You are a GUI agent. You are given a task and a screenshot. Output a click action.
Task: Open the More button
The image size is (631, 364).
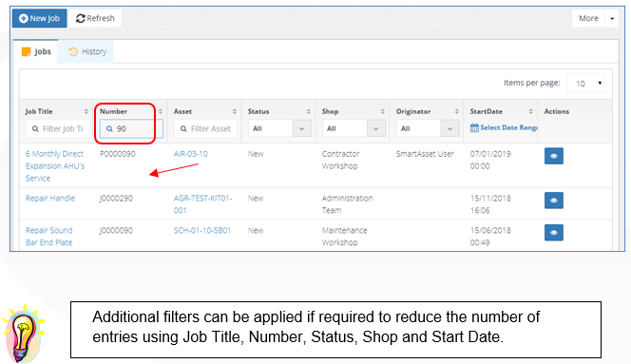588,18
